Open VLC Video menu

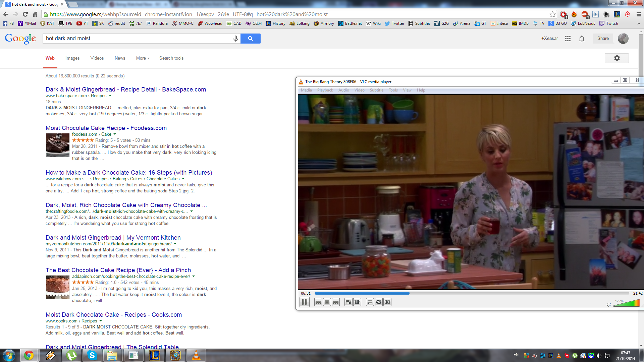pos(359,90)
